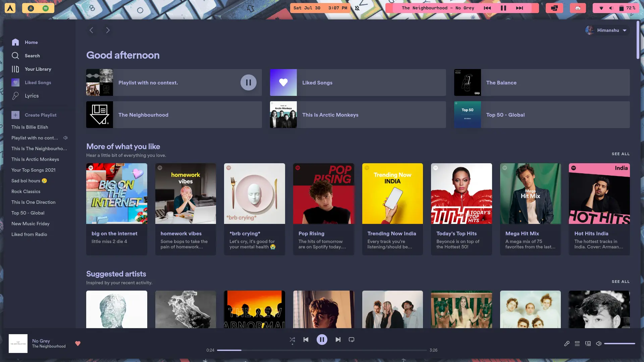
Task: Open the play queue icon
Action: tap(577, 344)
